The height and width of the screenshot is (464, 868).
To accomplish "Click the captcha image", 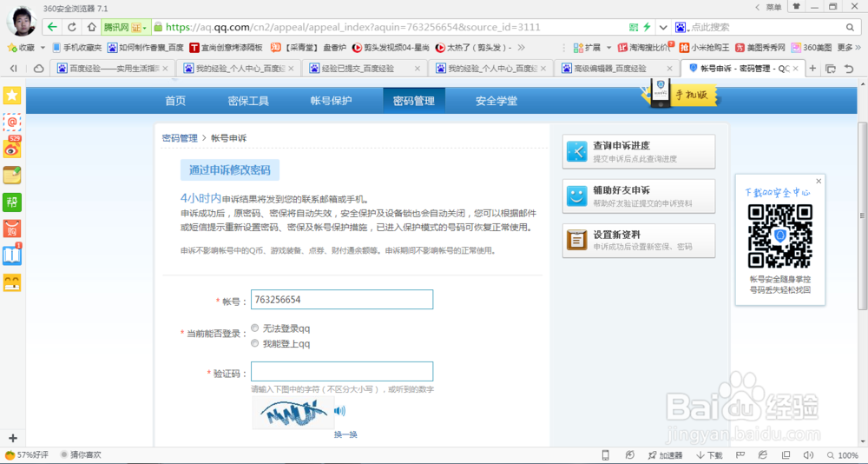I will point(292,413).
